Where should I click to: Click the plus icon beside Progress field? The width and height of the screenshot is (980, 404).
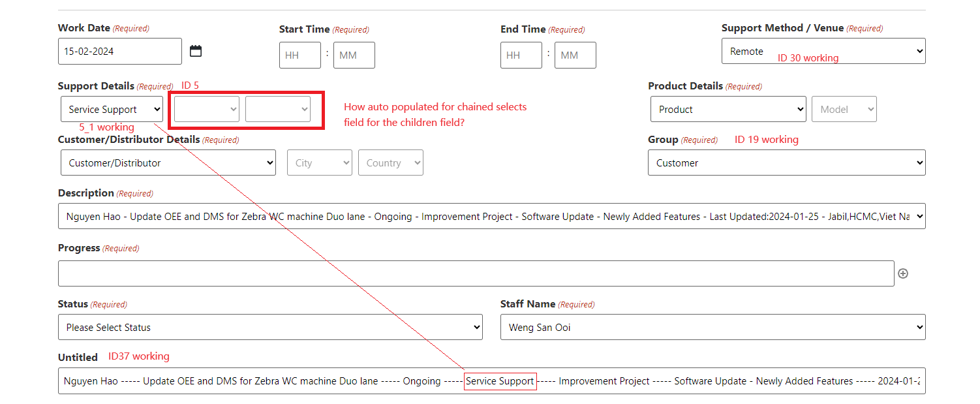tap(903, 273)
